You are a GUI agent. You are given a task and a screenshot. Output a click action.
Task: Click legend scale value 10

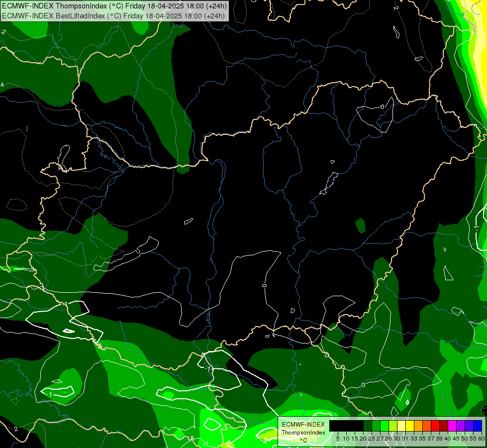(346, 439)
